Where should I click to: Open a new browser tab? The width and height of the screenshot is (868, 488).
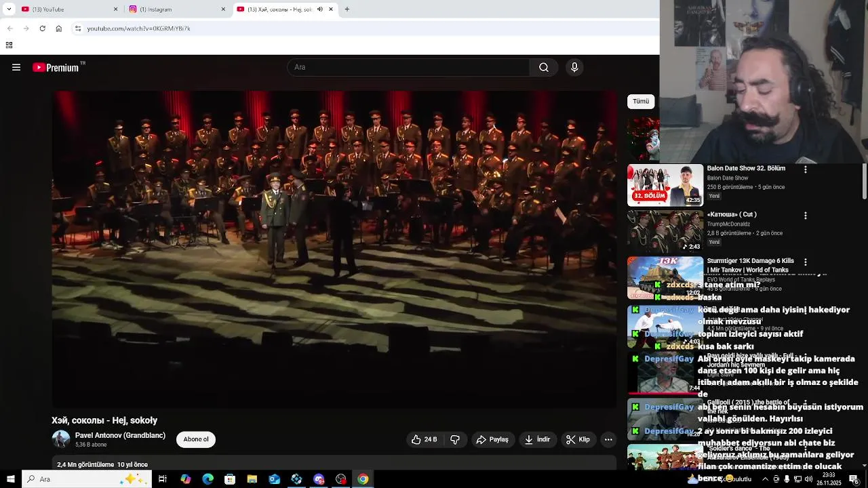point(347,9)
